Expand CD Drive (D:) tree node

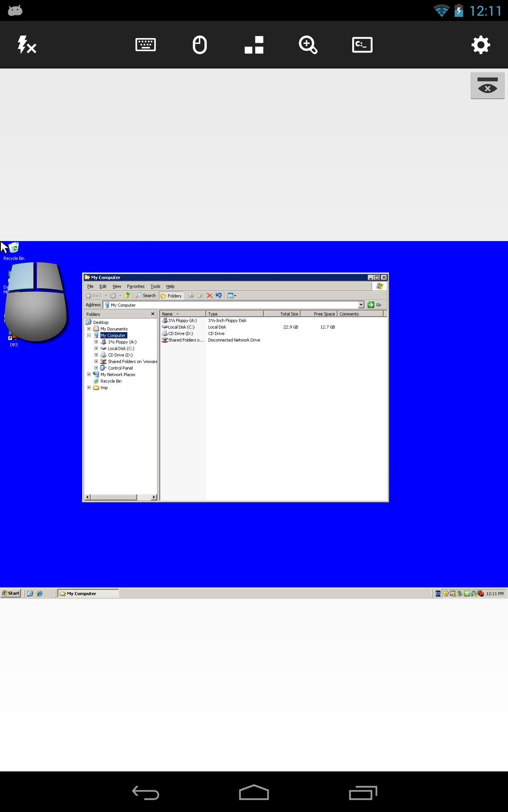coord(96,355)
